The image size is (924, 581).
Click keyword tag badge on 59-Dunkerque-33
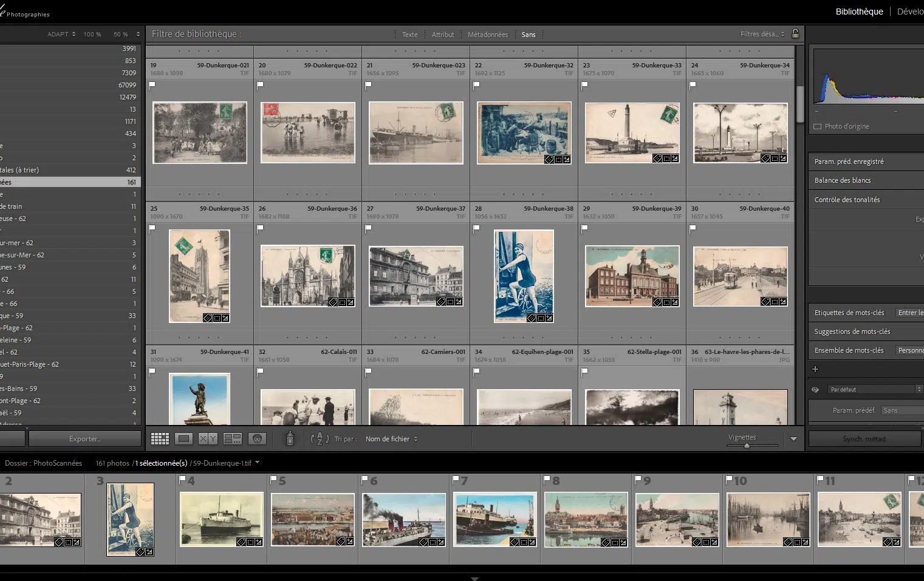(x=657, y=158)
